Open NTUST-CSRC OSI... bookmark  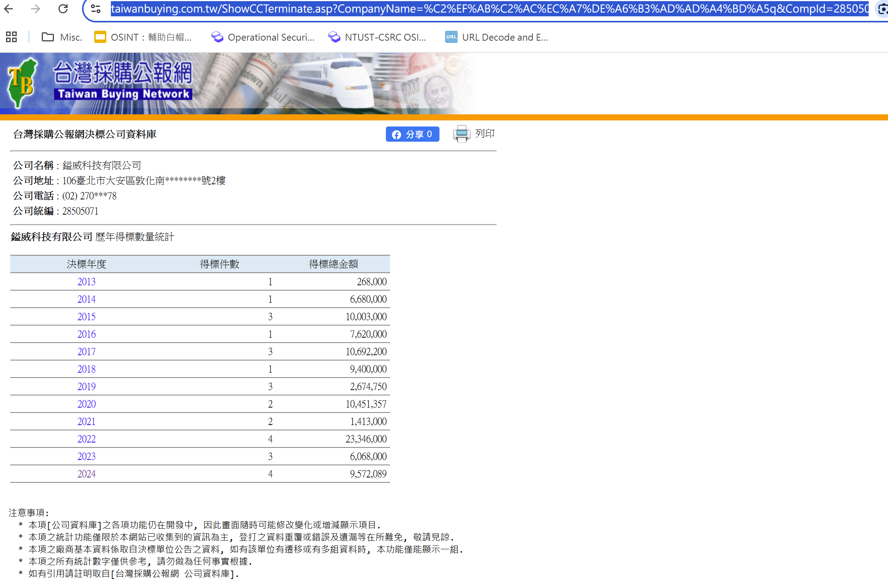[377, 37]
